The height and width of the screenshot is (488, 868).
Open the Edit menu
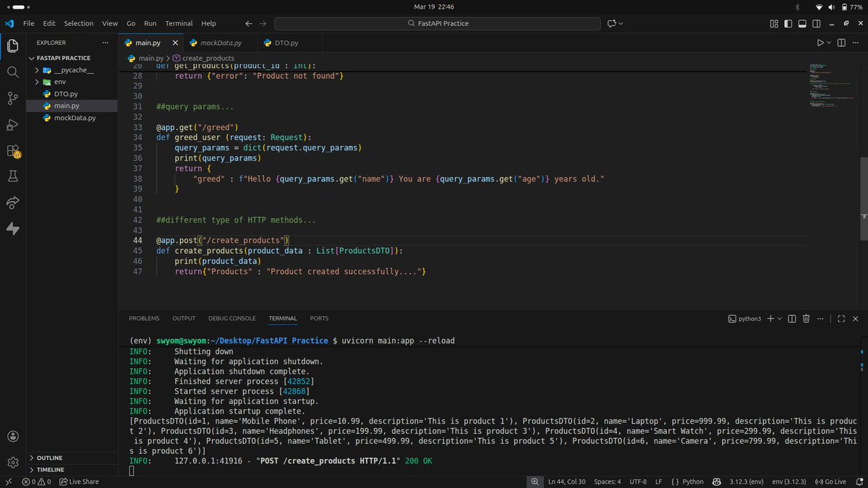click(x=49, y=23)
